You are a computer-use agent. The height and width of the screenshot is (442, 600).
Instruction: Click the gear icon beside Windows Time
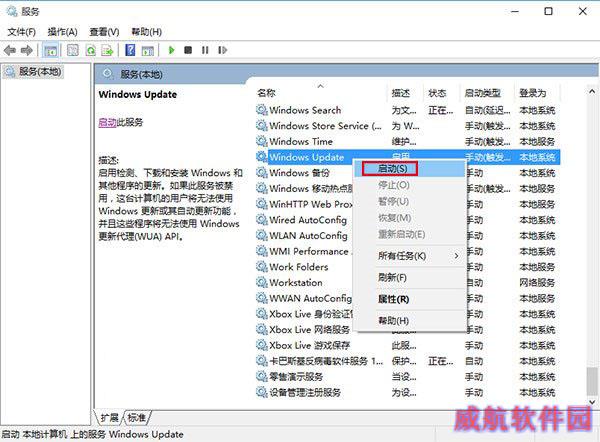pos(262,142)
